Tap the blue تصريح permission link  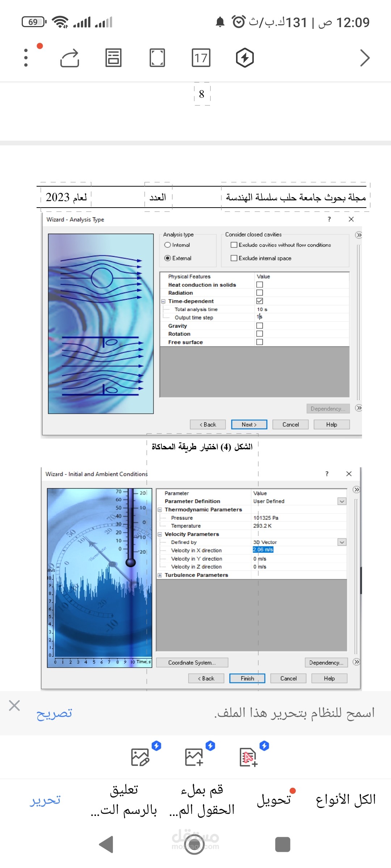54,713
